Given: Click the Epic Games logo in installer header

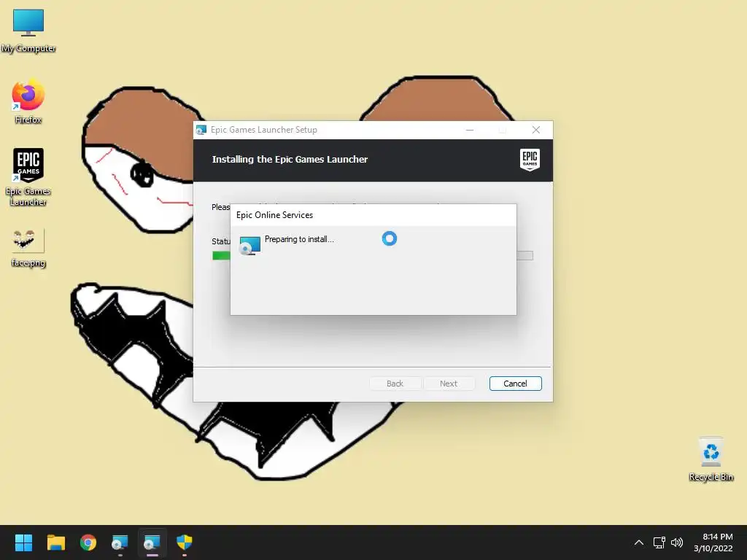Looking at the screenshot, I should coord(530,160).
